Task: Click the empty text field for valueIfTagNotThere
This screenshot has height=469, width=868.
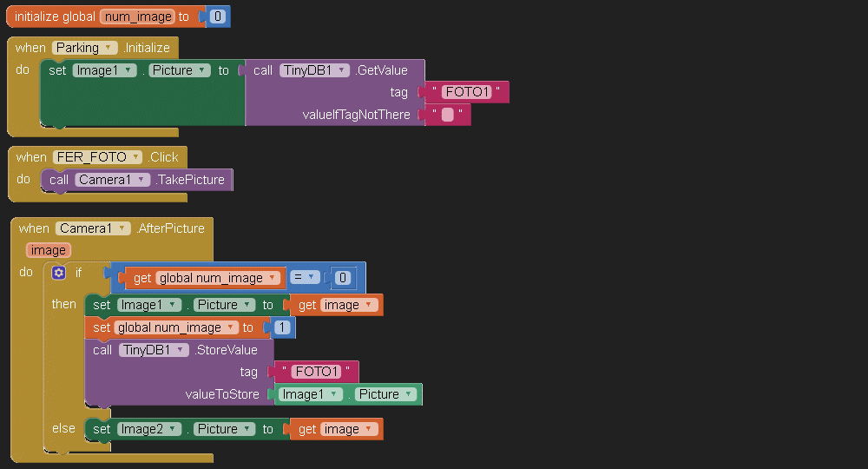Action: pos(448,115)
